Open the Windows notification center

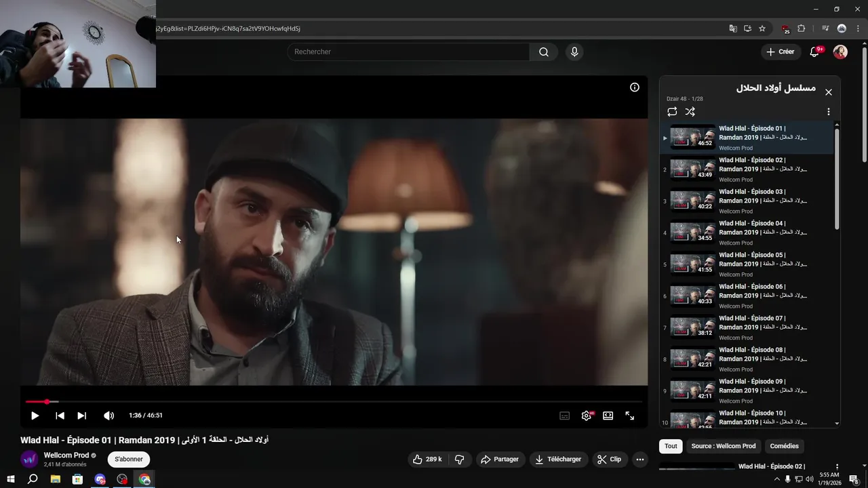click(854, 479)
